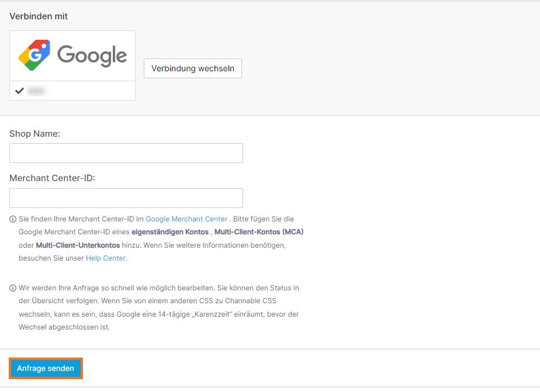The width and height of the screenshot is (540, 392).
Task: Click the 'Shop Name:' label
Action: pyautogui.click(x=35, y=134)
